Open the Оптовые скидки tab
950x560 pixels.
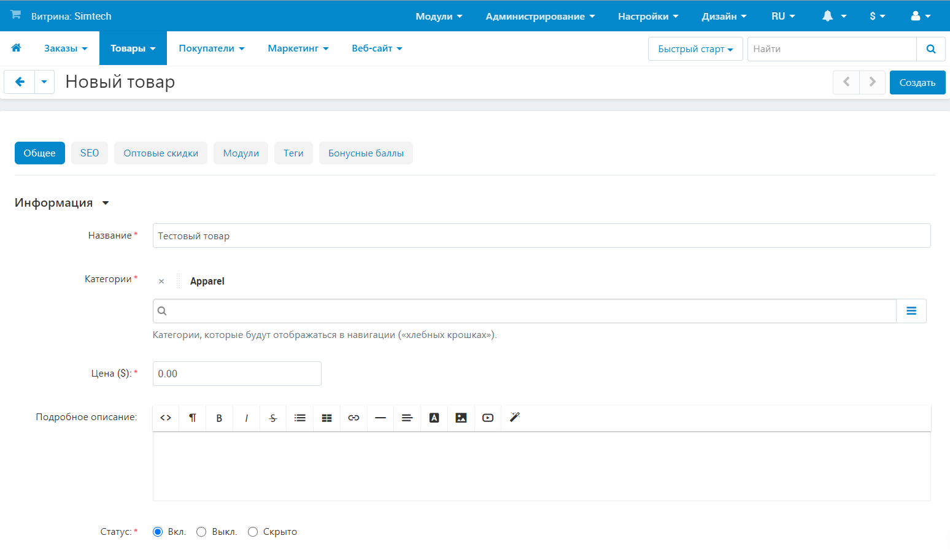(161, 153)
